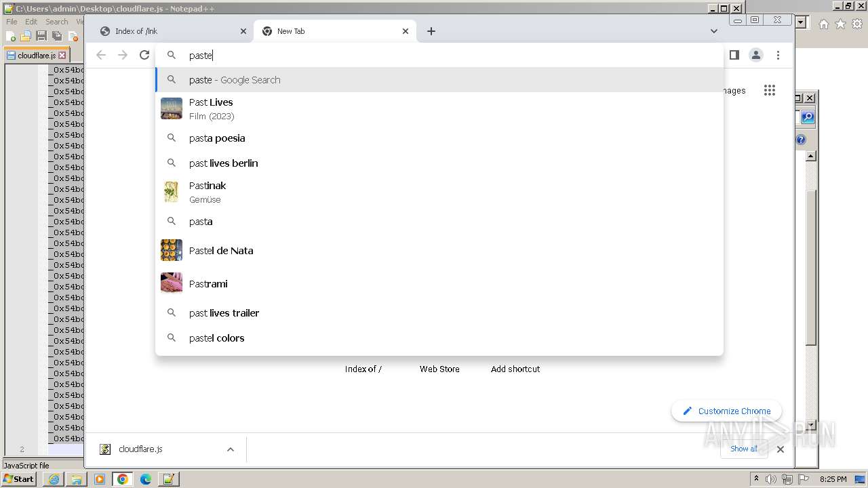The width and height of the screenshot is (868, 488).
Task: Click Notepad++ New file toolbar icon
Action: click(11, 36)
